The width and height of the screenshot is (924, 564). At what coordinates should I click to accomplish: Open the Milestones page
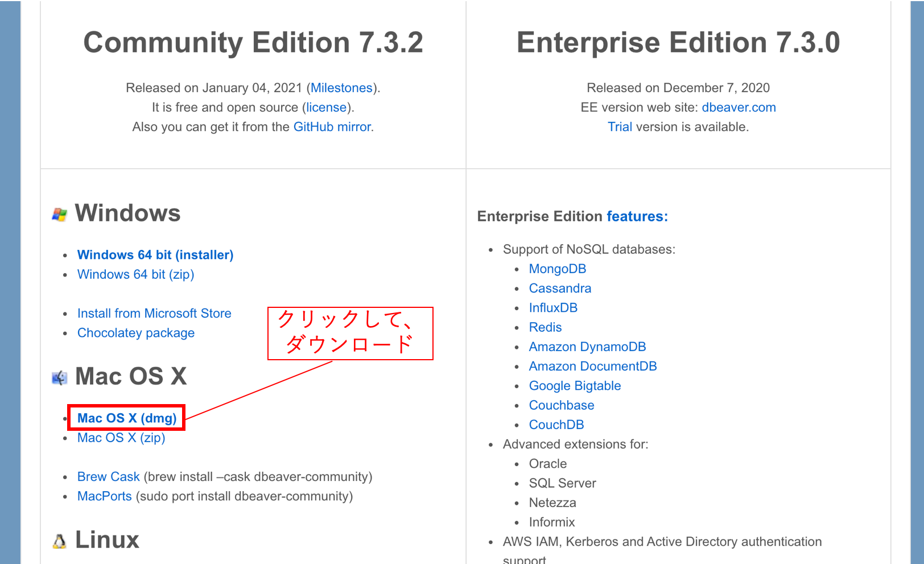(341, 88)
